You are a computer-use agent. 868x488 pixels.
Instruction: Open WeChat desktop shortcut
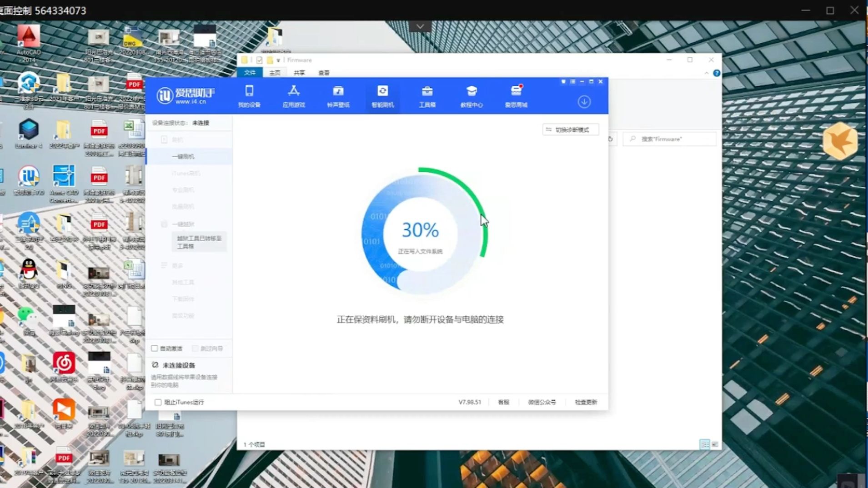[x=28, y=321]
